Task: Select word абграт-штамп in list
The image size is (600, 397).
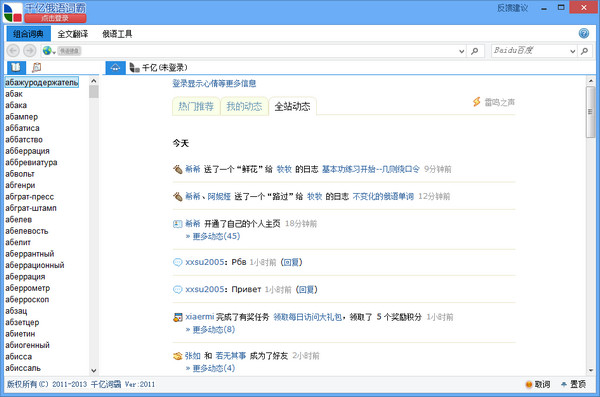Action: [x=31, y=208]
